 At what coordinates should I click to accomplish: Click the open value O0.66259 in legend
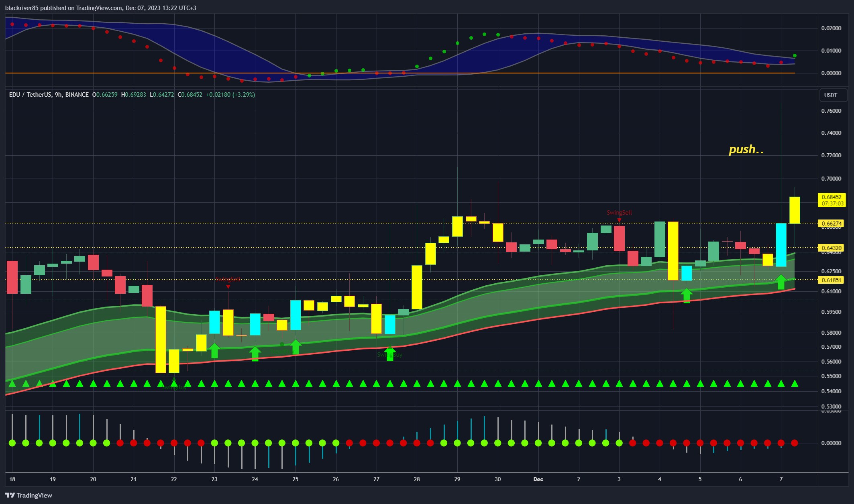tap(105, 95)
